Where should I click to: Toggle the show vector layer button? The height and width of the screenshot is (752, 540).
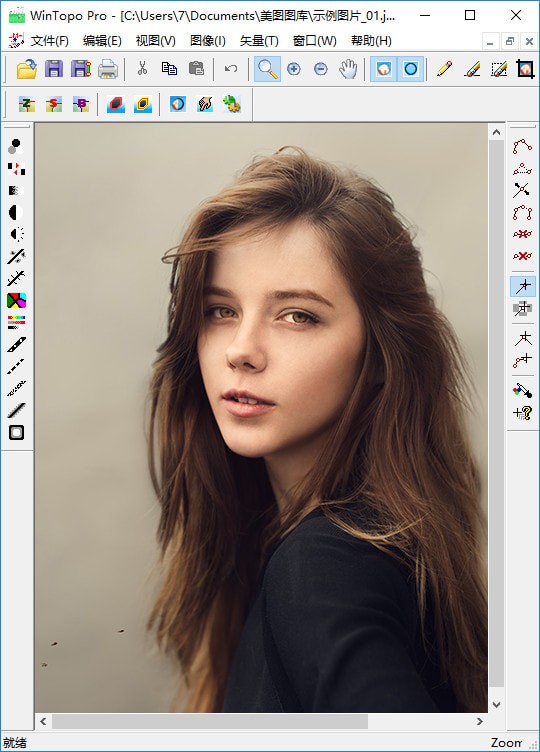point(411,69)
